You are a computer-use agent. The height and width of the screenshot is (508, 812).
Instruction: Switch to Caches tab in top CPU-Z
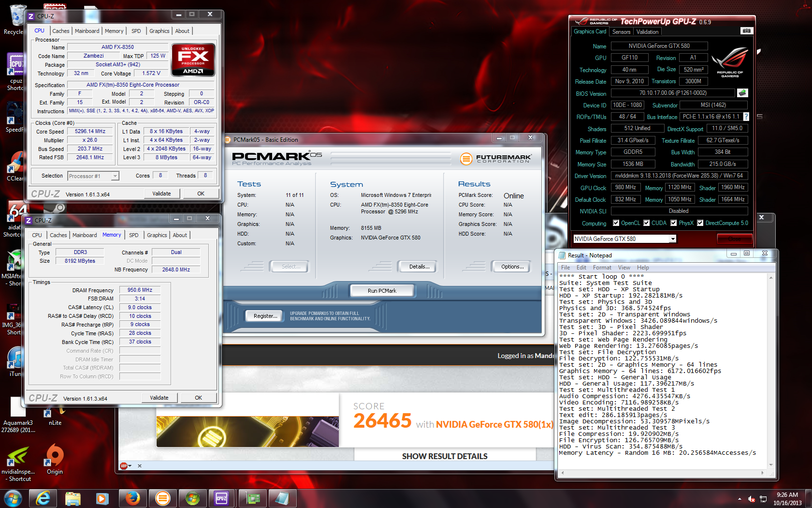[x=61, y=31]
